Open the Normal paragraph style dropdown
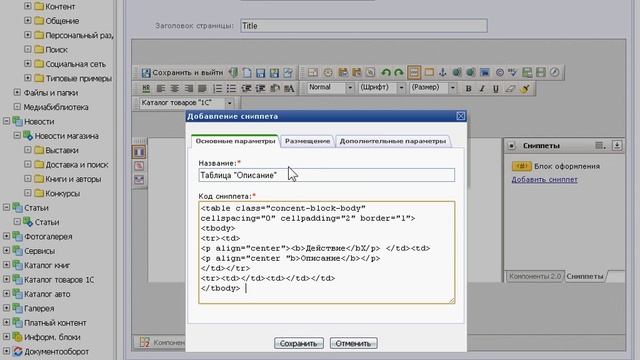Viewport: 640px width, 360px height. (x=330, y=87)
